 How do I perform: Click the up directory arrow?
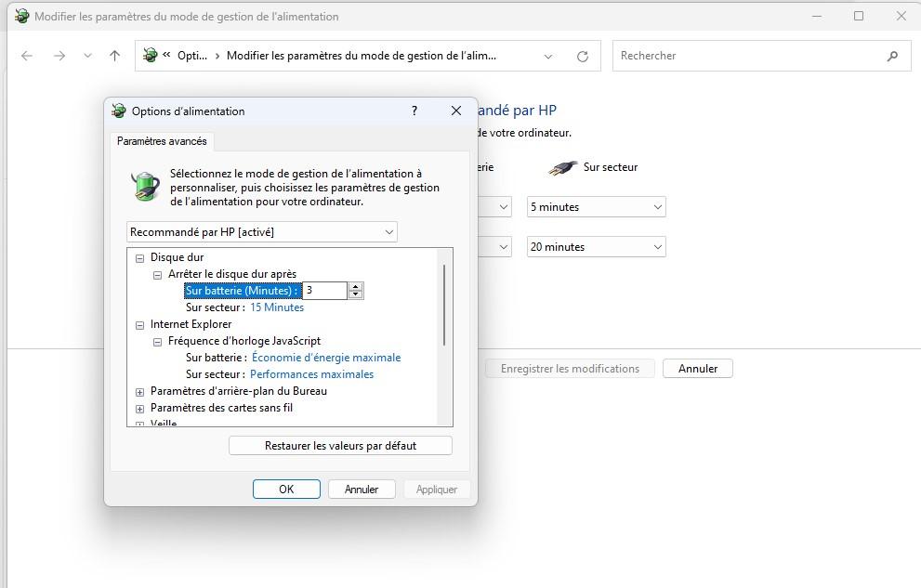pos(114,56)
